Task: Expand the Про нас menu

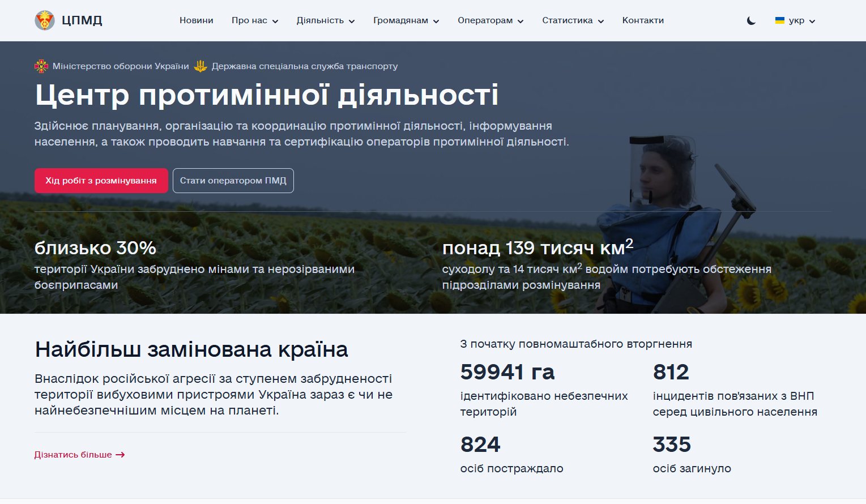Action: coord(255,20)
